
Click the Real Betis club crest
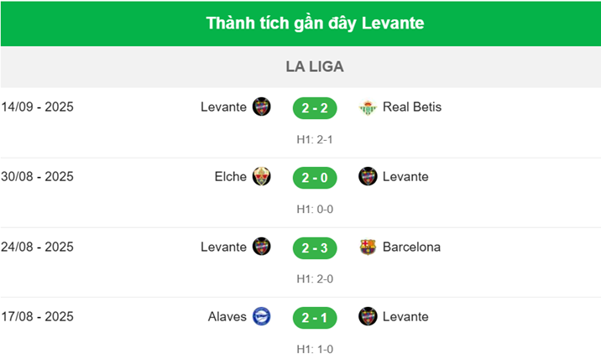pyautogui.click(x=368, y=107)
